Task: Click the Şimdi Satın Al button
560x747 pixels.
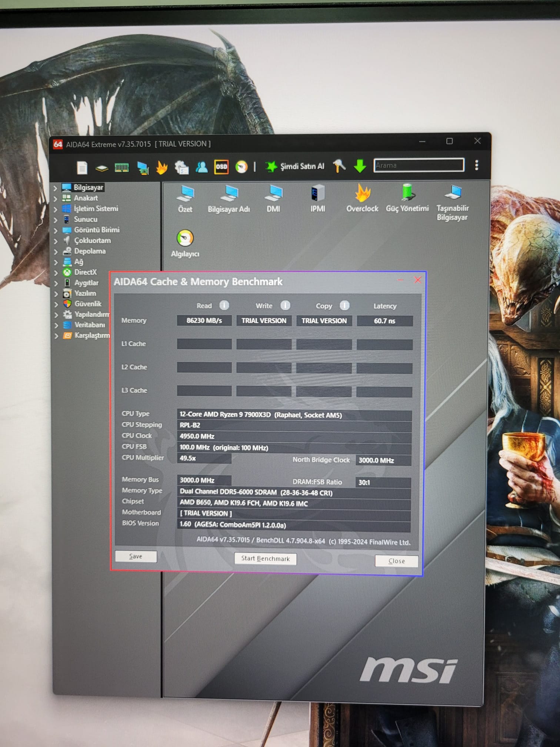Action: point(295,166)
